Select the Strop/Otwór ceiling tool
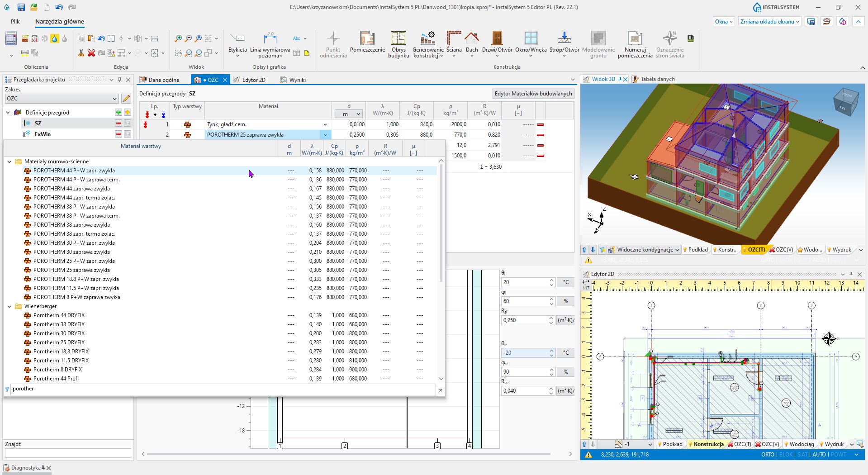This screenshot has width=868, height=475. (564, 44)
